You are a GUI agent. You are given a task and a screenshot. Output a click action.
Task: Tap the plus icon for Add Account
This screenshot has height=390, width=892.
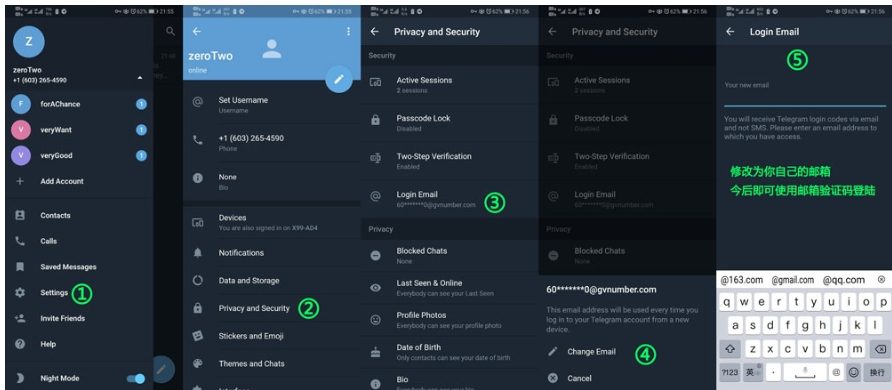[20, 181]
